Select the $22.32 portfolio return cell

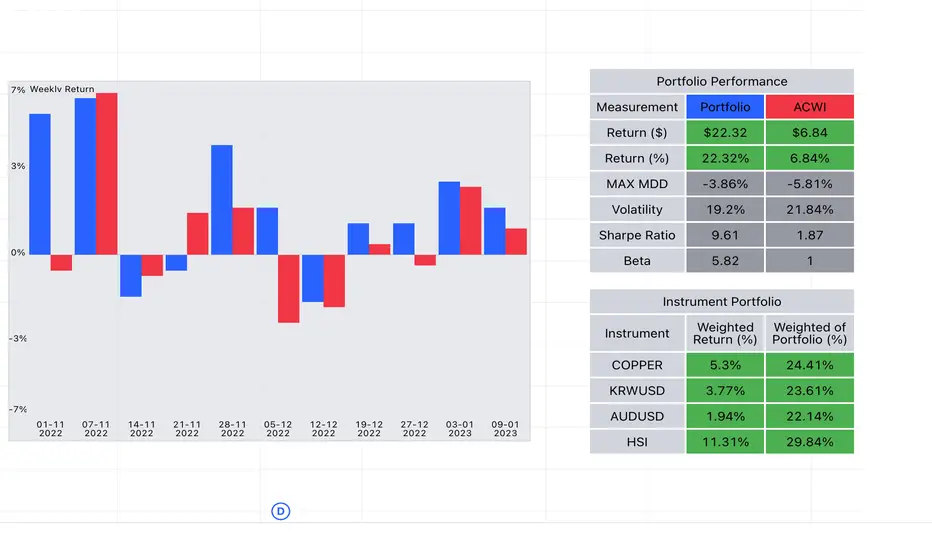click(x=725, y=133)
